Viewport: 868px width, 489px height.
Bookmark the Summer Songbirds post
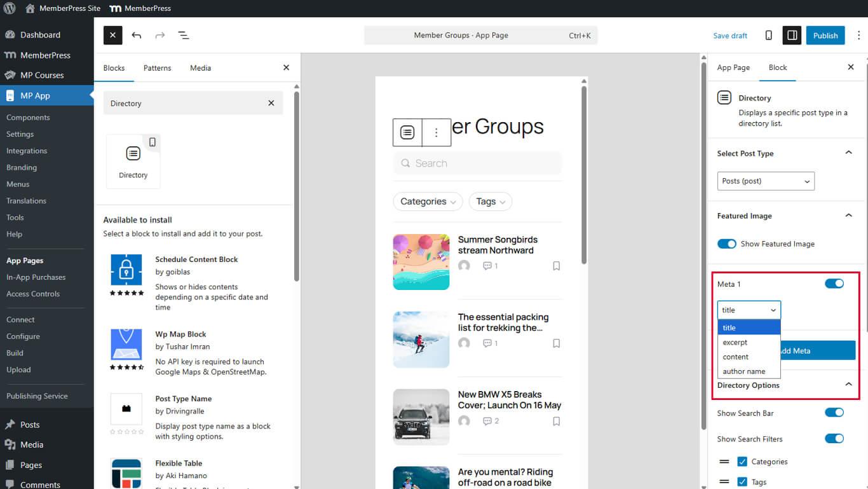556,266
